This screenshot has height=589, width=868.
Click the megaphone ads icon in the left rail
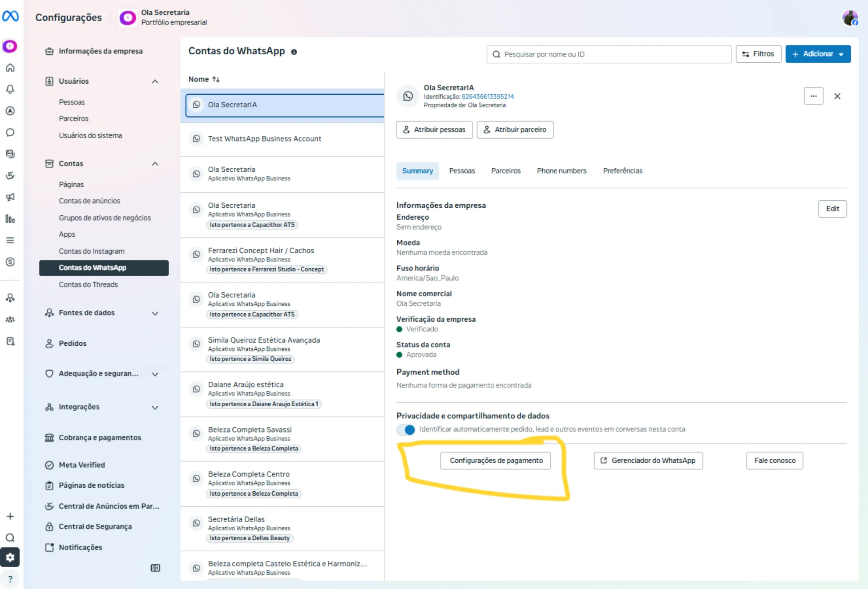point(10,197)
